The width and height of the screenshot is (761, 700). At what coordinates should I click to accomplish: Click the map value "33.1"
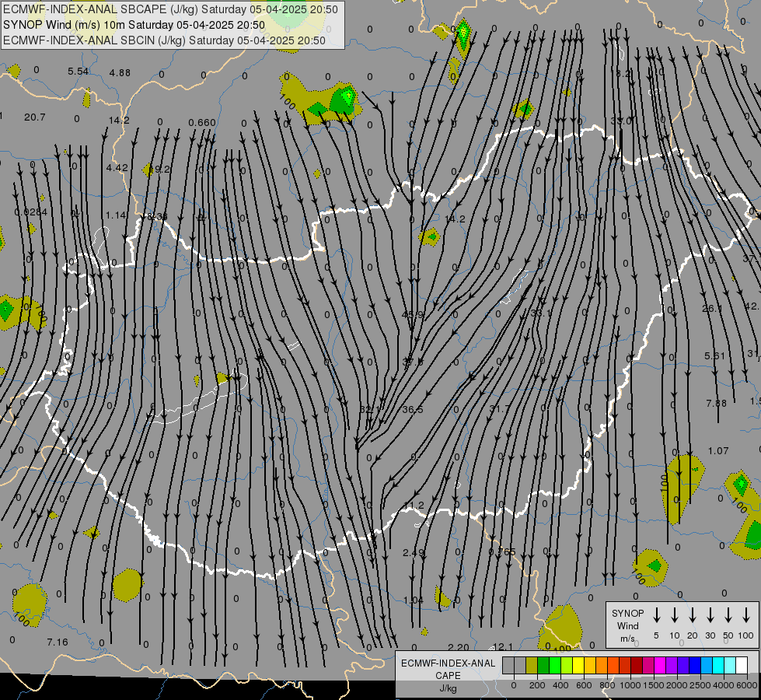[x=541, y=313]
